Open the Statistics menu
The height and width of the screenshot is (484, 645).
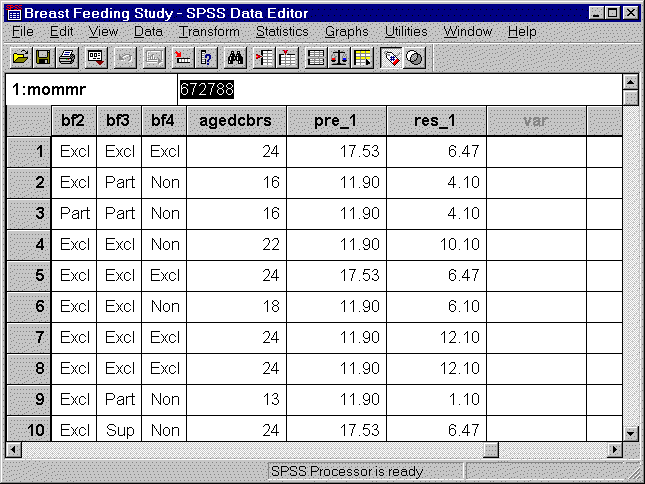pos(282,31)
